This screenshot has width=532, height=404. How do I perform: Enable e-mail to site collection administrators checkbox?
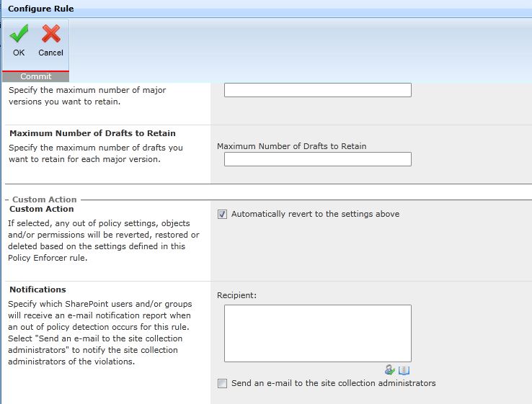(222, 383)
